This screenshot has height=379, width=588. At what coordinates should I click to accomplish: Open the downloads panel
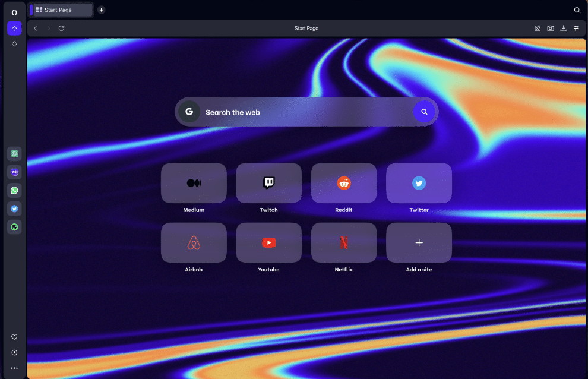coord(563,28)
